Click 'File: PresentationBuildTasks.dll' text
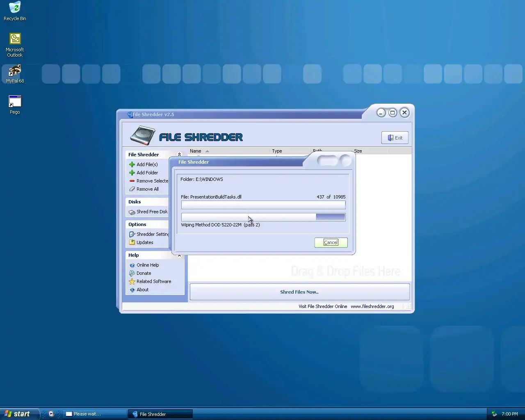The width and height of the screenshot is (525, 420). coord(211,197)
